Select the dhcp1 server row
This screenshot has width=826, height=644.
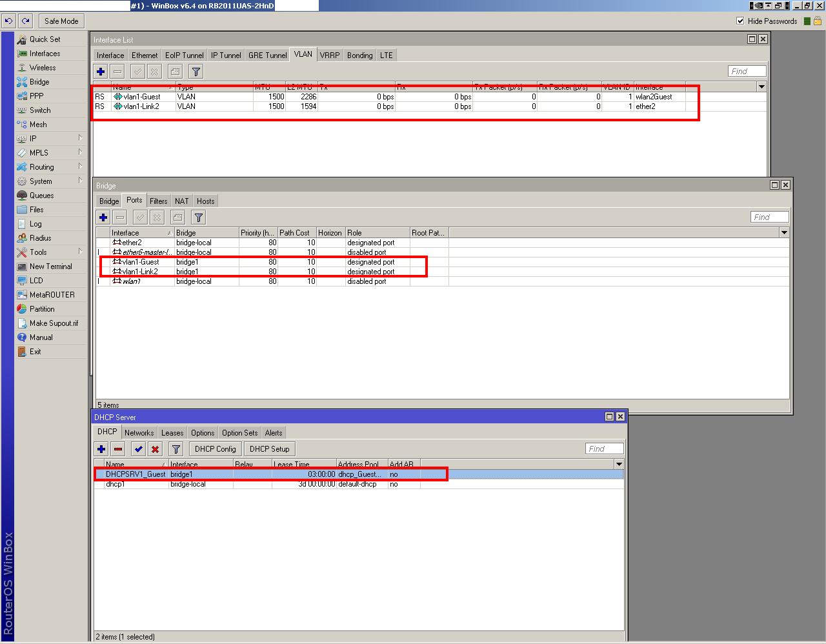coord(358,484)
